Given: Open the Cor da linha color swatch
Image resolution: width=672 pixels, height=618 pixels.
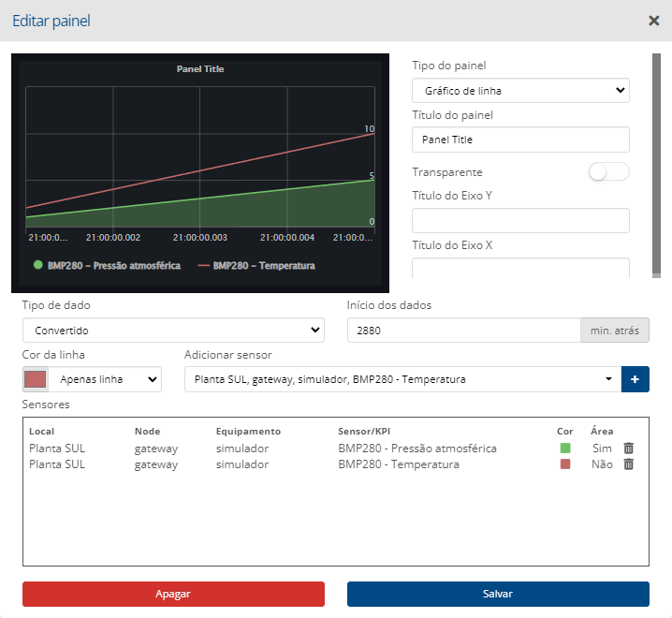Looking at the screenshot, I should click(36, 379).
